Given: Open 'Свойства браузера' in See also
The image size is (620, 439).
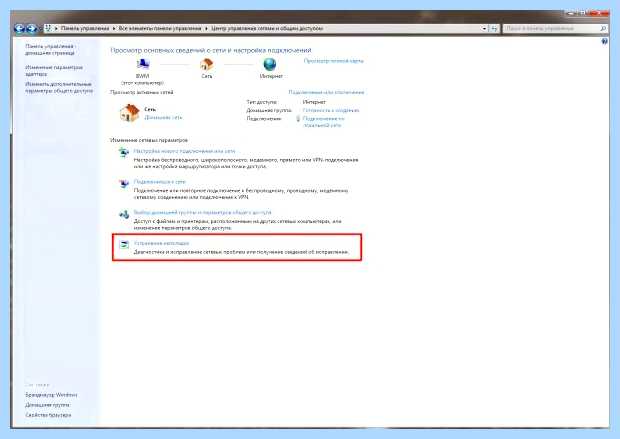Looking at the screenshot, I should pyautogui.click(x=48, y=415).
